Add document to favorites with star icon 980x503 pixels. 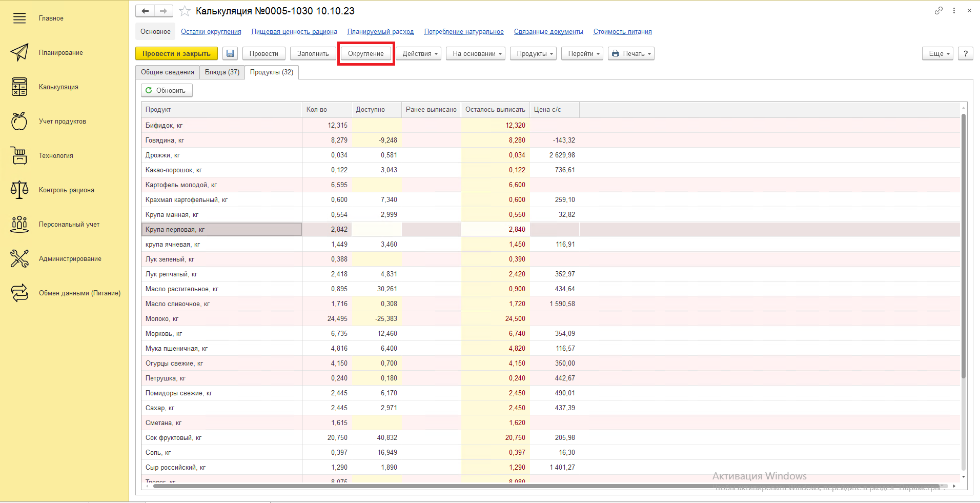click(x=185, y=11)
